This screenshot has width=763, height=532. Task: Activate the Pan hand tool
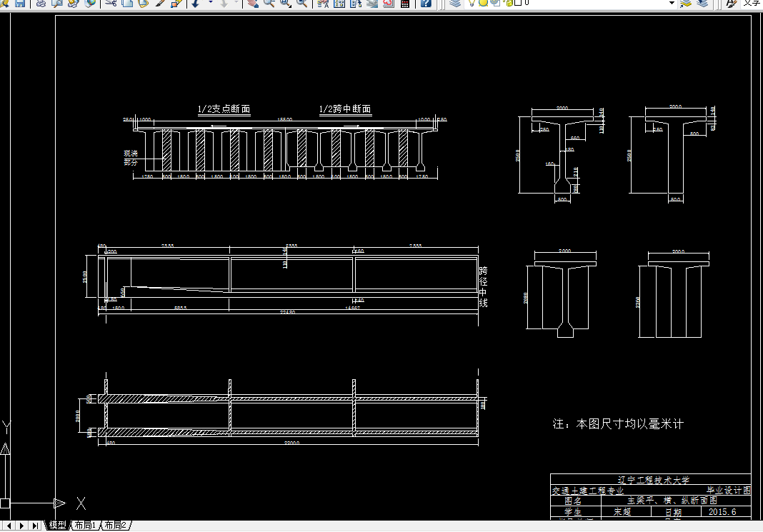pyautogui.click(x=252, y=4)
